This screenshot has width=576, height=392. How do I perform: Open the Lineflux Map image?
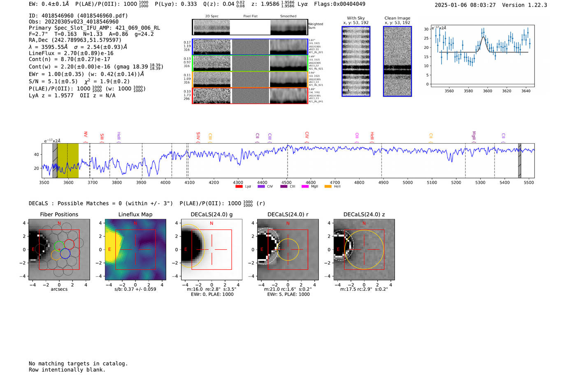(135, 250)
